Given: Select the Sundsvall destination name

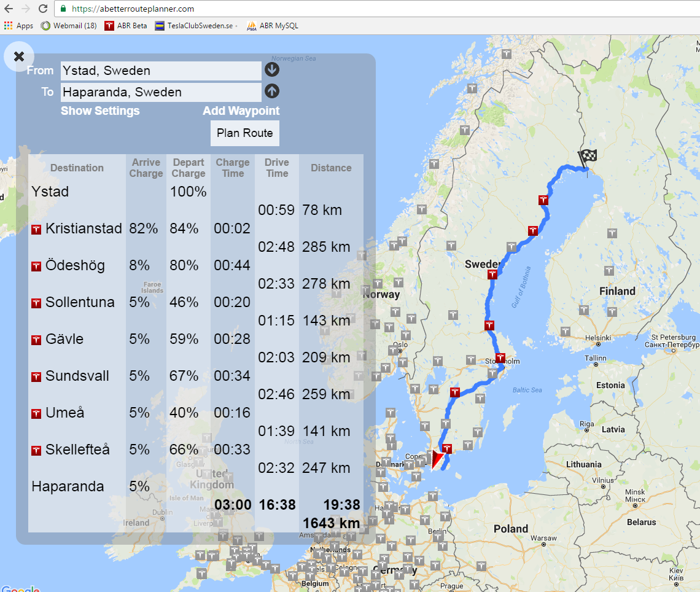Looking at the screenshot, I should [x=77, y=376].
